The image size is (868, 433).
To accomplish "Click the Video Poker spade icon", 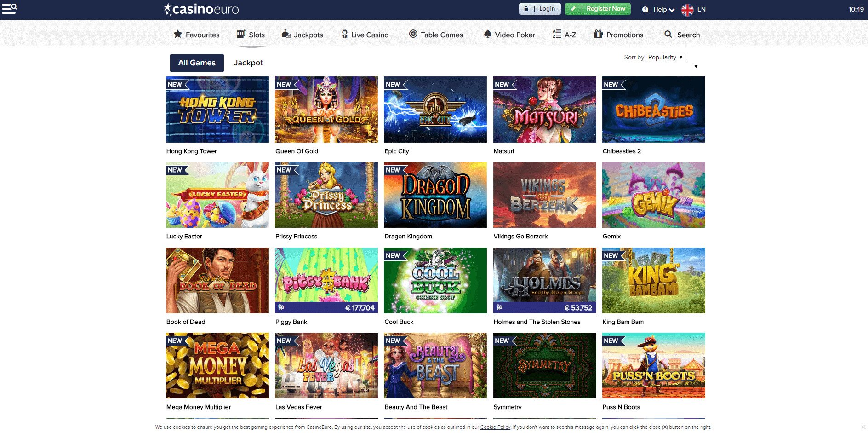I will [488, 34].
